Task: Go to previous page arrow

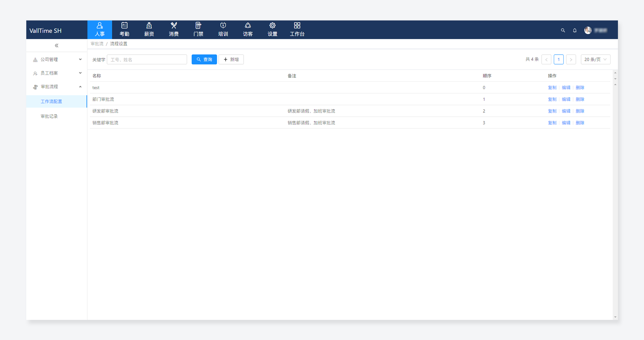Action: [x=546, y=59]
